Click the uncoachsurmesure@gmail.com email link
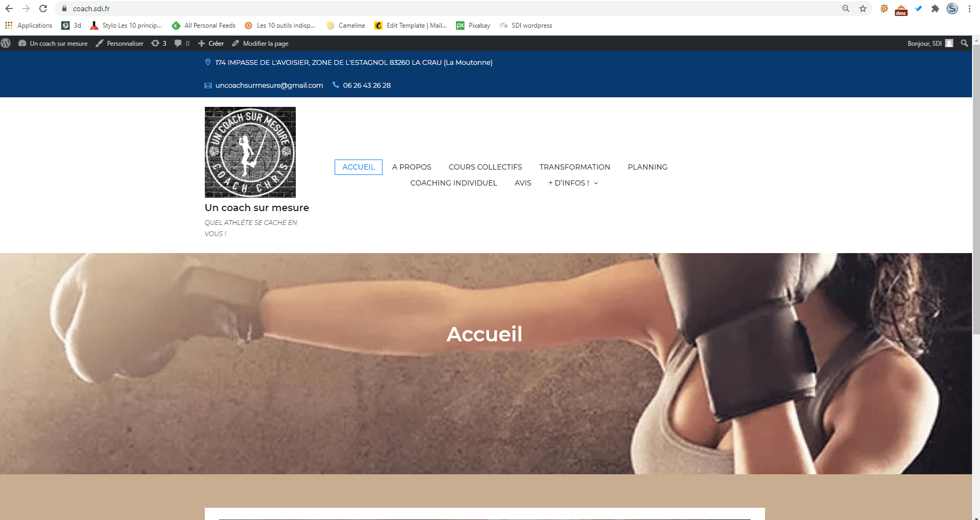Viewport: 980px width, 520px height. pyautogui.click(x=269, y=86)
